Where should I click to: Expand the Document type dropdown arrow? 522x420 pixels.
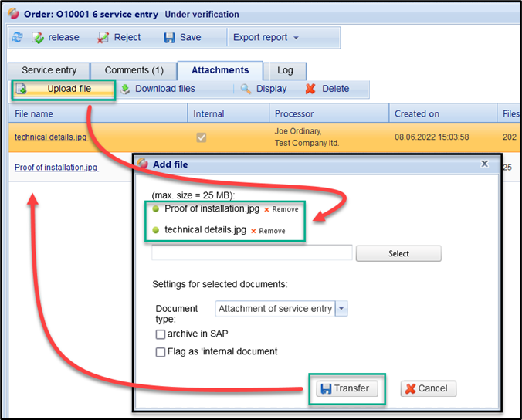(x=342, y=309)
